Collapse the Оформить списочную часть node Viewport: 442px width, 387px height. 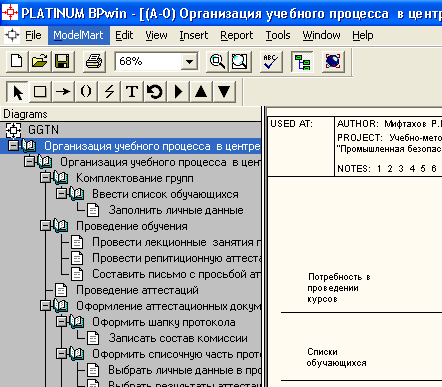61,354
